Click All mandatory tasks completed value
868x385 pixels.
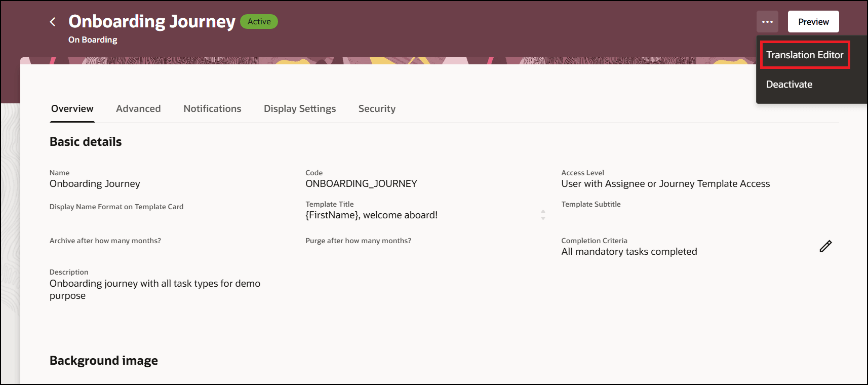pos(629,251)
